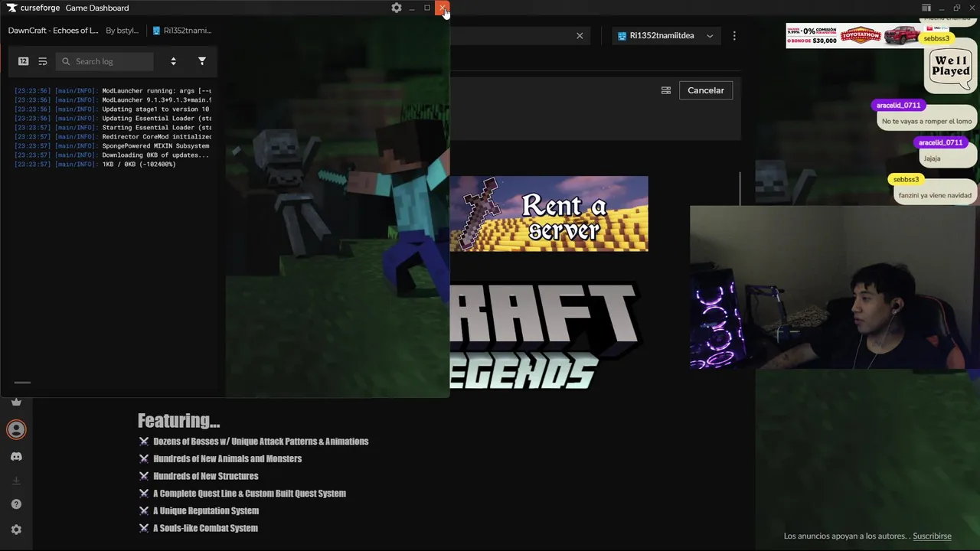The image size is (980, 551).
Task: Toggle log line wrap icon
Action: tap(43, 61)
